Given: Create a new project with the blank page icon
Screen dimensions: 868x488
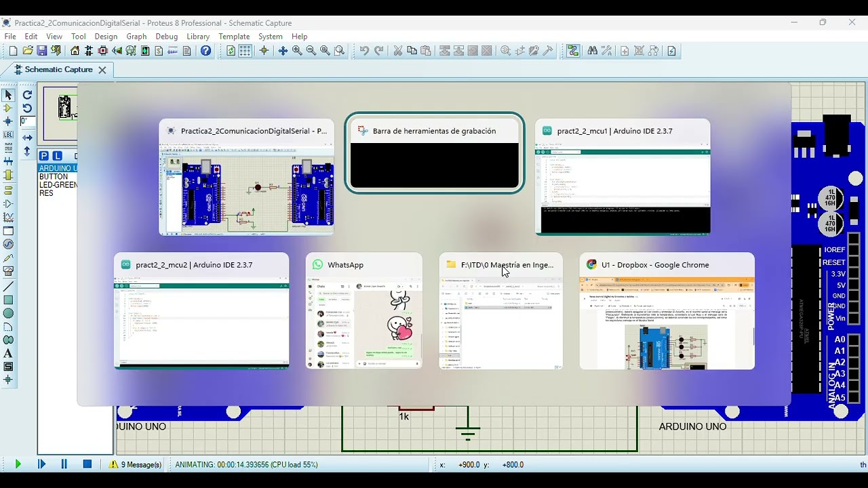Looking at the screenshot, I should coord(13,51).
